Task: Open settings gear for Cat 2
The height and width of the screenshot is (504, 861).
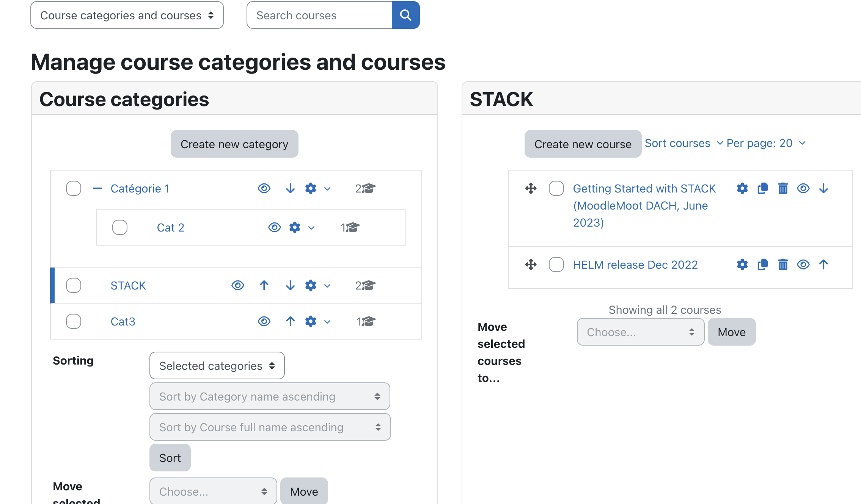Action: point(295,227)
